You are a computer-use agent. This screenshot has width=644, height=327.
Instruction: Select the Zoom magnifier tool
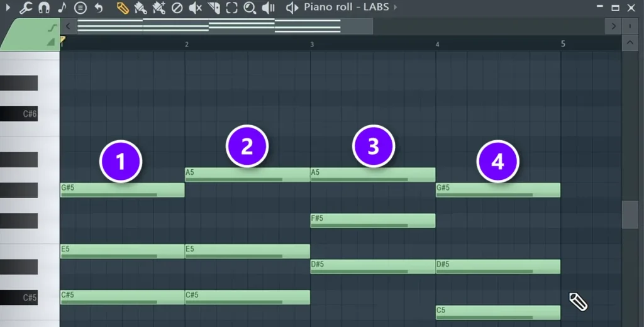[x=250, y=8]
